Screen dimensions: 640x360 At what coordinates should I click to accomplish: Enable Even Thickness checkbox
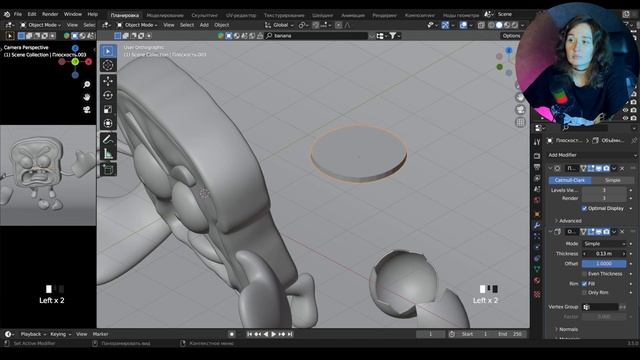[x=584, y=274]
